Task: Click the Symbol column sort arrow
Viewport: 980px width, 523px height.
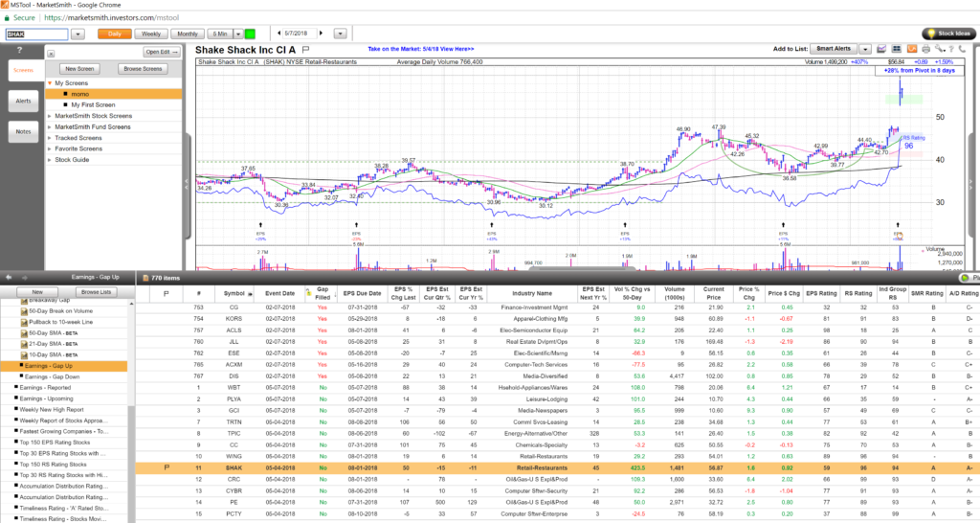Action: [251, 294]
